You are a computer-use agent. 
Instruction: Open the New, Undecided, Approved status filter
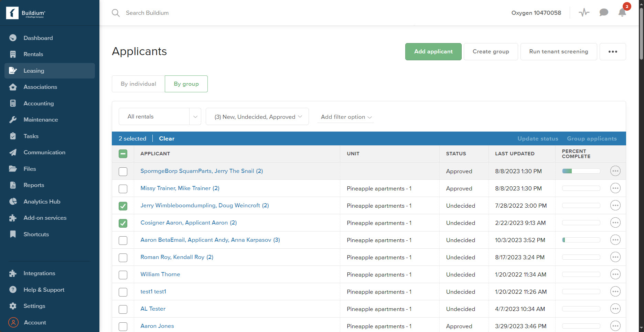point(257,116)
